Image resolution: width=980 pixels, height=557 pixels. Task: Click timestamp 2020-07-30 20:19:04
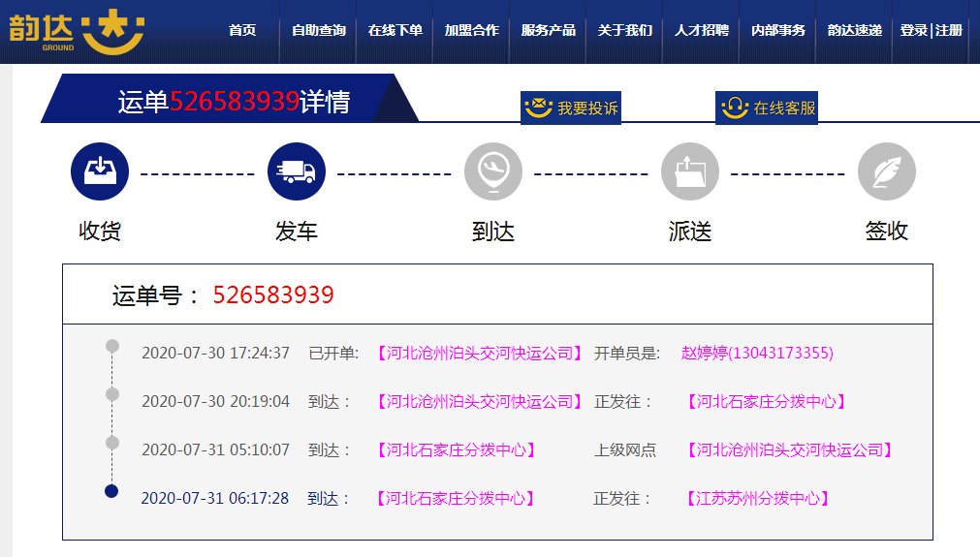tap(215, 401)
